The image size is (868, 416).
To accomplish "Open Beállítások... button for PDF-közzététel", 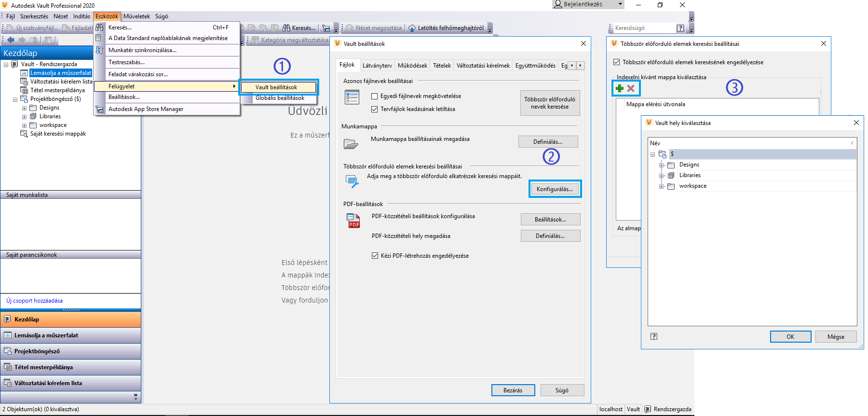I will click(x=550, y=220).
